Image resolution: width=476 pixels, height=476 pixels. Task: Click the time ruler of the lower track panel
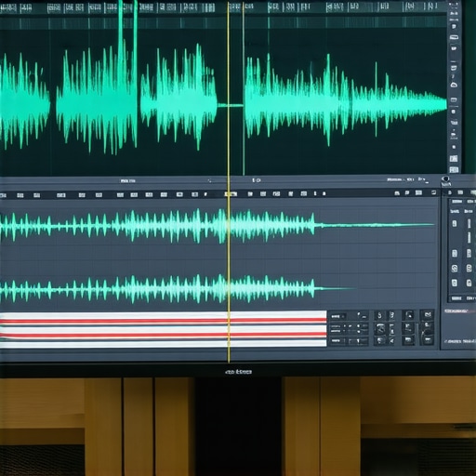tap(219, 194)
